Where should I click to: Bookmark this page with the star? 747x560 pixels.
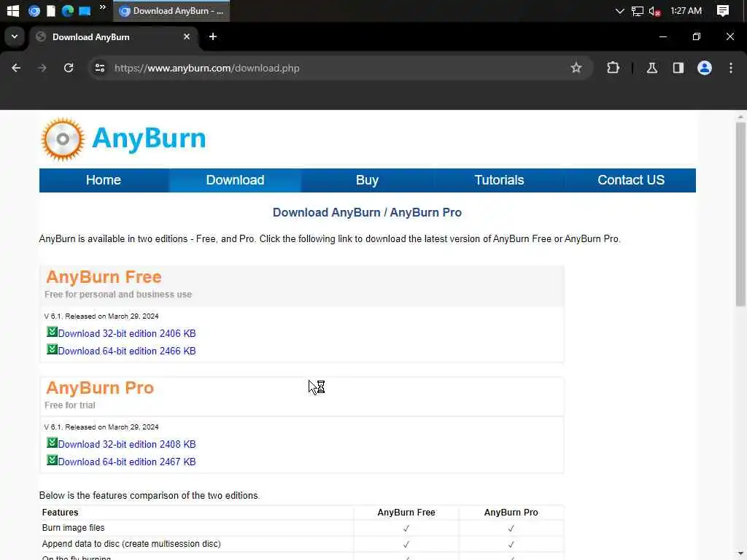pyautogui.click(x=576, y=68)
